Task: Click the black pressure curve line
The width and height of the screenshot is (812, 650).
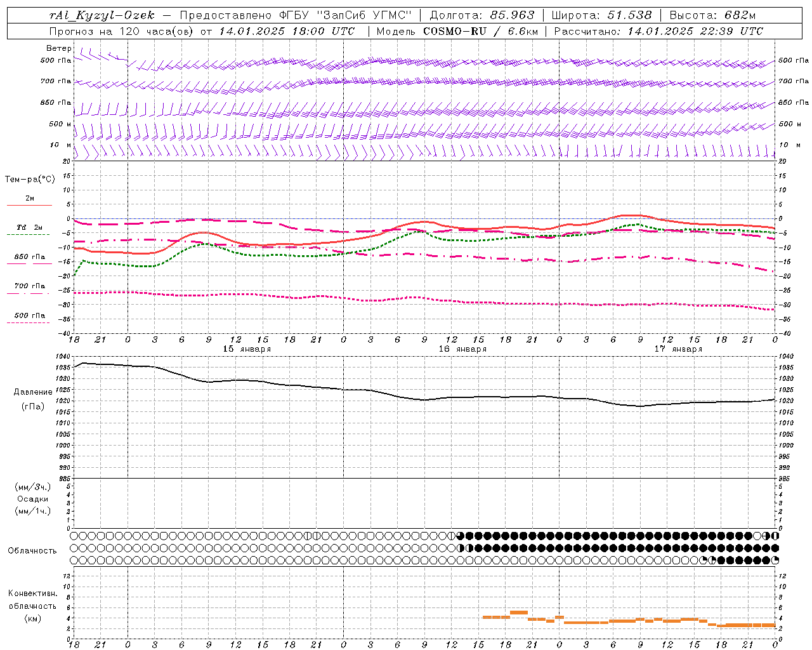Action: pos(424,399)
